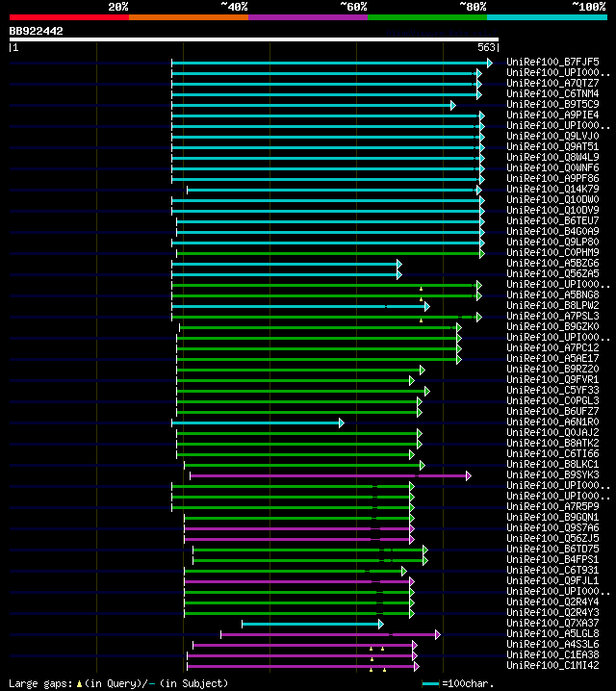Open hit UniRef100_A9PIE4

(x=552, y=115)
